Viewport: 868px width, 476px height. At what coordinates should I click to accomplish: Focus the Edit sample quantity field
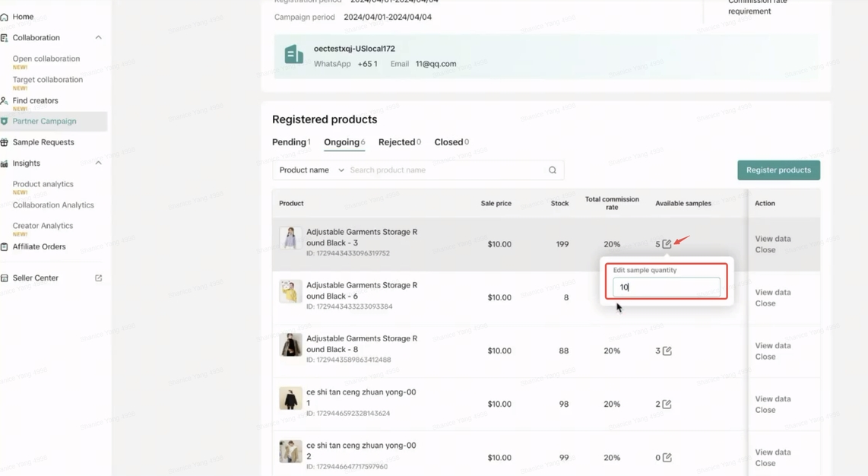(667, 287)
